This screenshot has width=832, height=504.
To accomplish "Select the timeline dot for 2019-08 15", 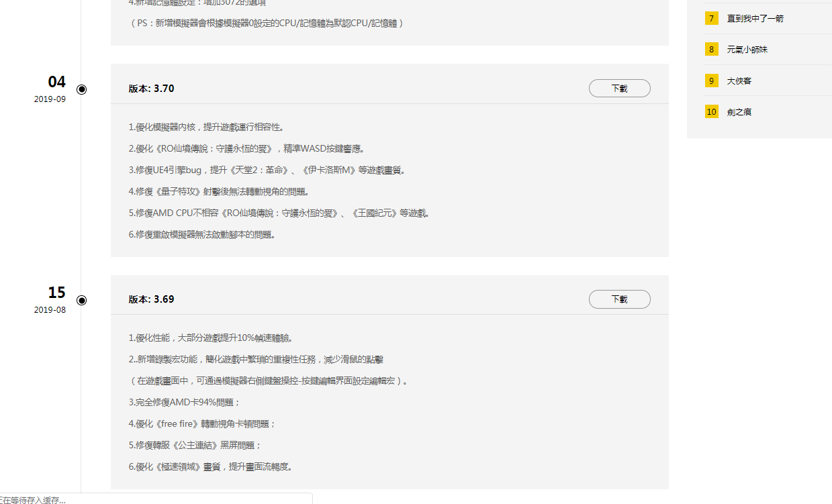I will tap(82, 300).
